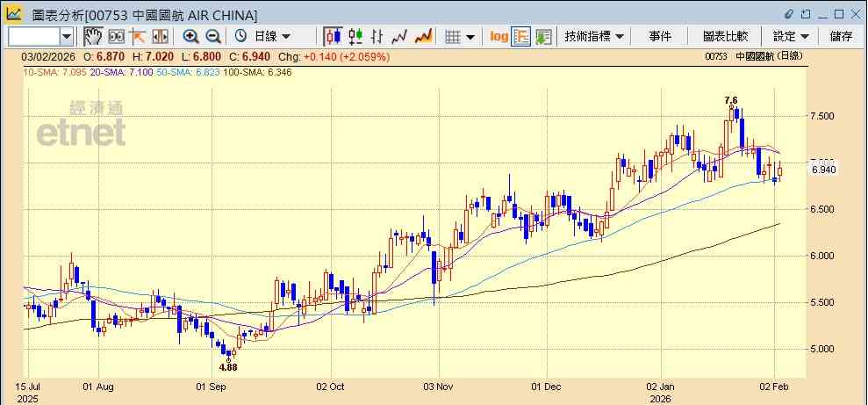Select the hand pan tool

click(94, 37)
